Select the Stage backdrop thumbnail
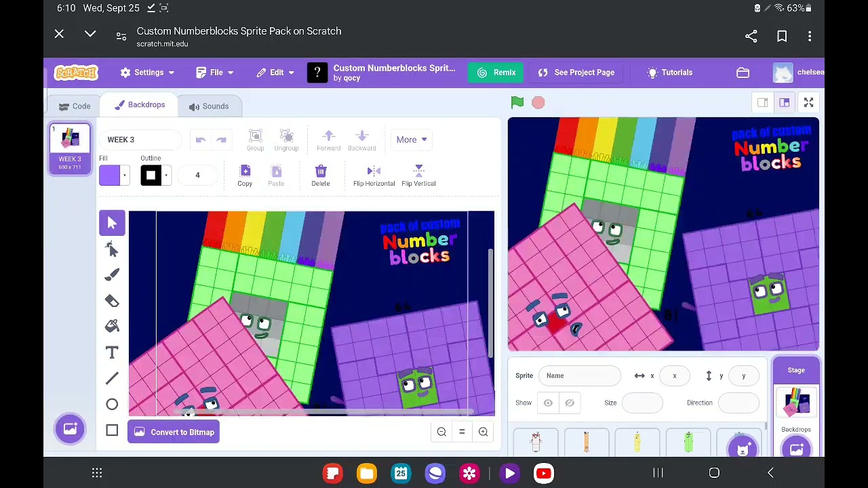 [796, 402]
